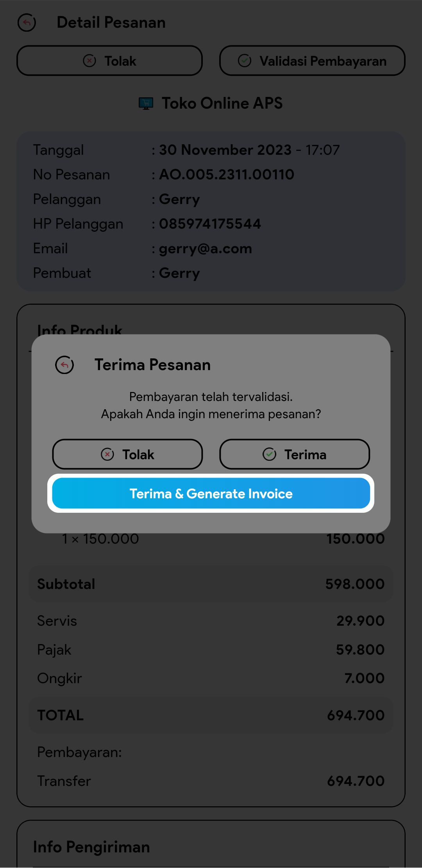Screen dimensions: 422x868
Task: Tap the email gerry@a.com
Action: [x=205, y=249]
